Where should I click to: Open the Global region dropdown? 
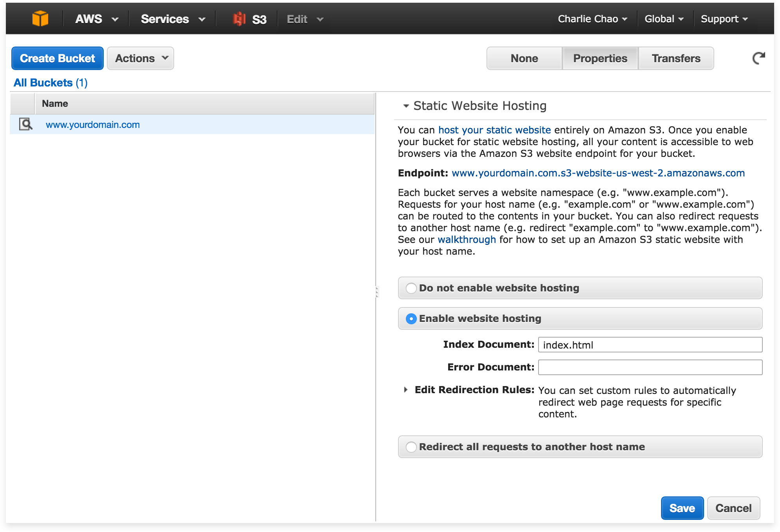664,19
